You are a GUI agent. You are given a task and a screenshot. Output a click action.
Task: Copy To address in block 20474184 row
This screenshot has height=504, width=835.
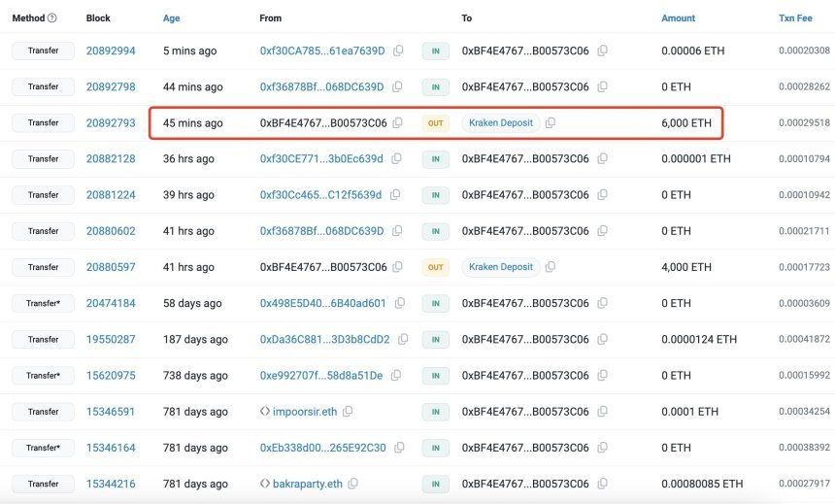602,303
